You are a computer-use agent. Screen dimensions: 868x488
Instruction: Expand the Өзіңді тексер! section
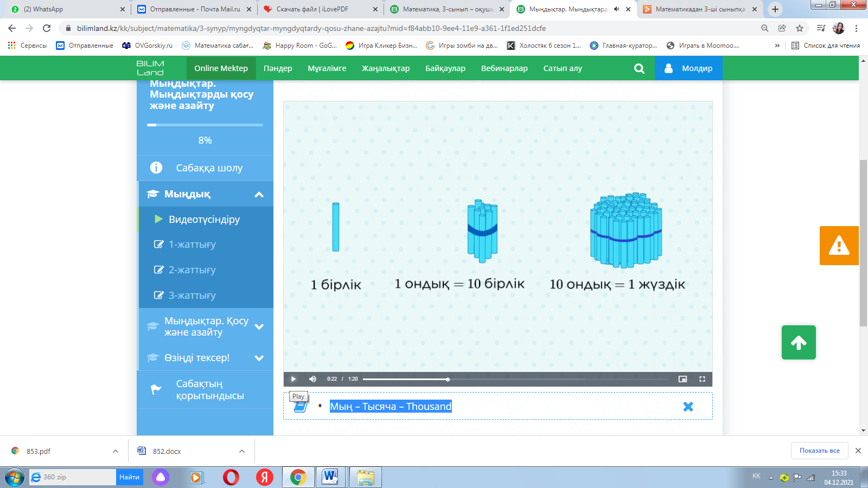tap(205, 358)
